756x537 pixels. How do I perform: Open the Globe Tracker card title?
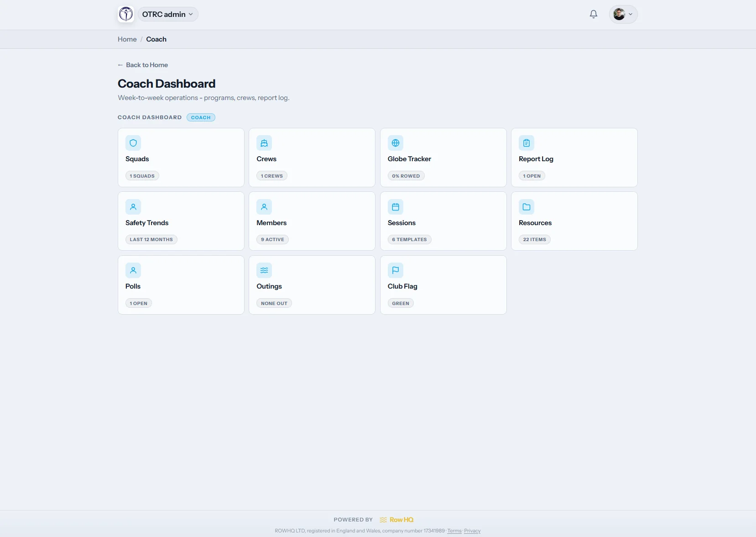coord(409,159)
